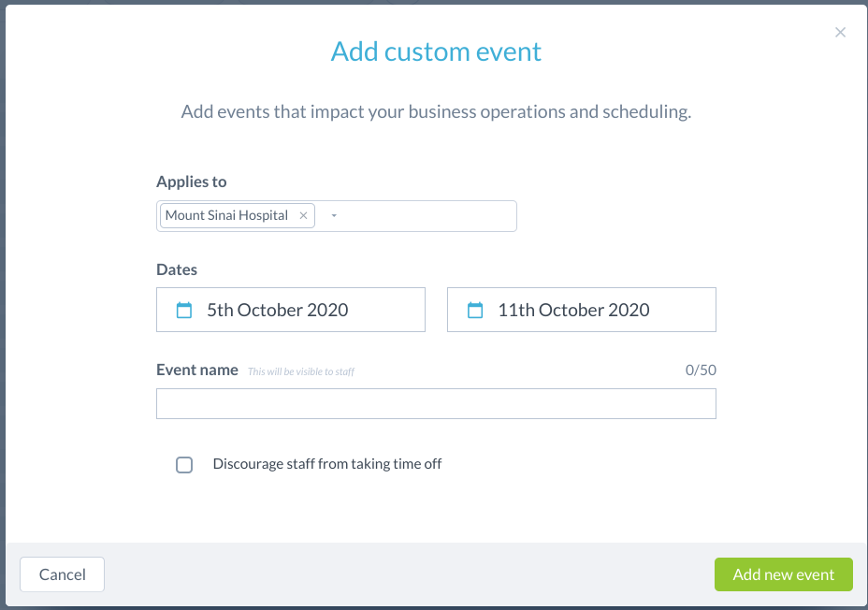Click 'This will be visible to staff' hint
868x610 pixels.
coord(301,371)
